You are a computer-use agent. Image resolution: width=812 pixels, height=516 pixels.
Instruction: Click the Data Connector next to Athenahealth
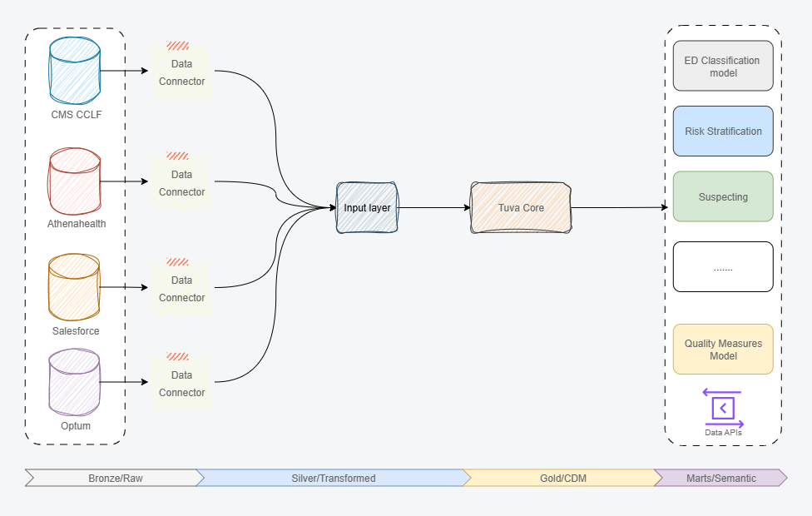(x=181, y=183)
